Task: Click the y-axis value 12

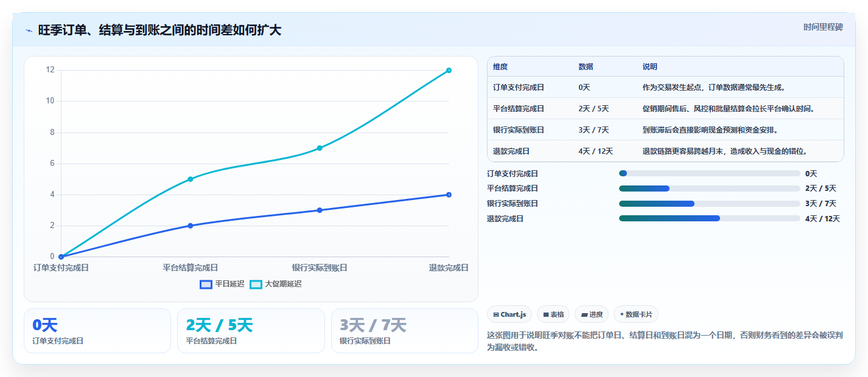Action: (x=50, y=70)
